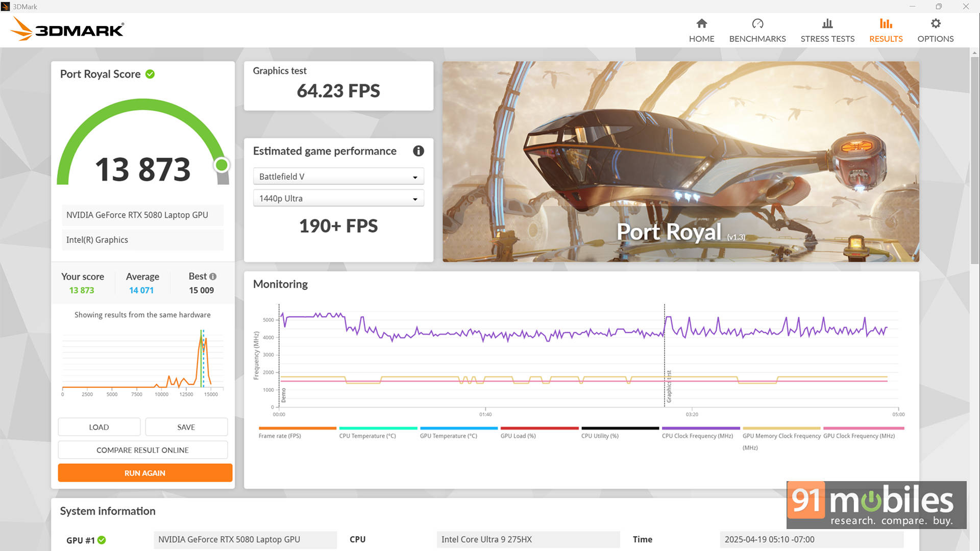Click the 190+ FPS estimate value
Screen dimensions: 980x551
click(x=338, y=226)
